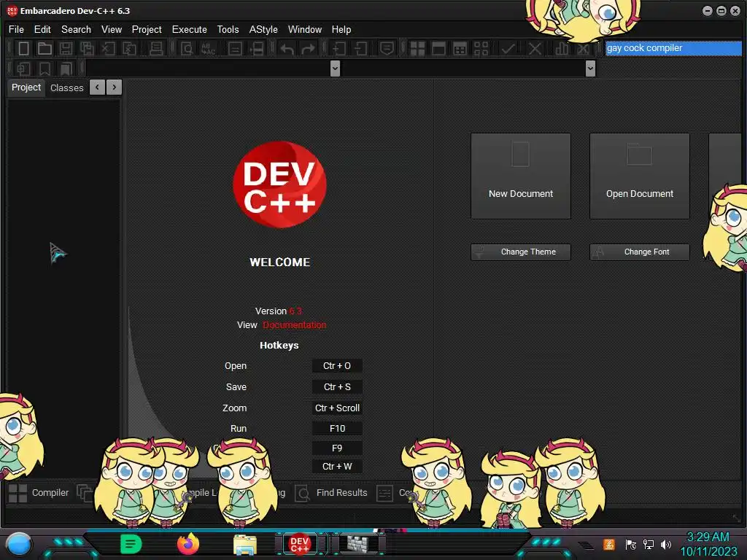Click the Change Font button
Image resolution: width=747 pixels, height=560 pixels.
(639, 252)
